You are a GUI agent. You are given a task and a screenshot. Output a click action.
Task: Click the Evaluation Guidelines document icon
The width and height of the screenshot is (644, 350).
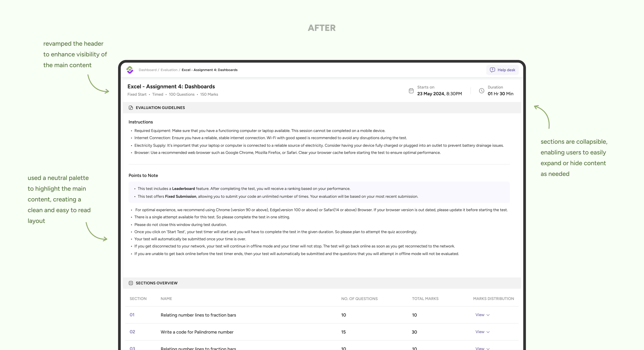coord(131,108)
